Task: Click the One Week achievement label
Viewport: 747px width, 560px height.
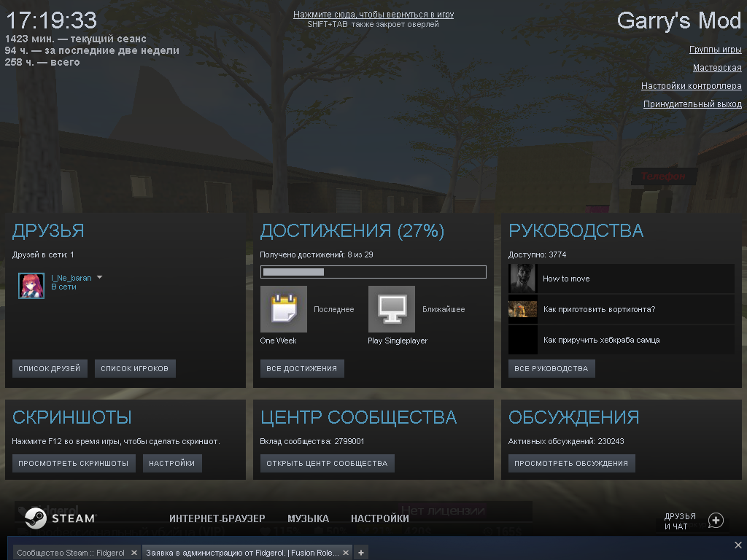Action: (x=278, y=341)
